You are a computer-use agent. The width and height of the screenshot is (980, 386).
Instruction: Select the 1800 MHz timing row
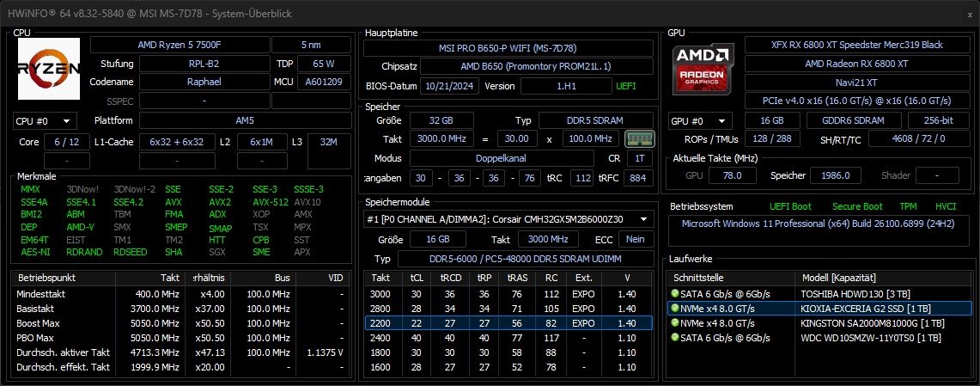point(508,352)
